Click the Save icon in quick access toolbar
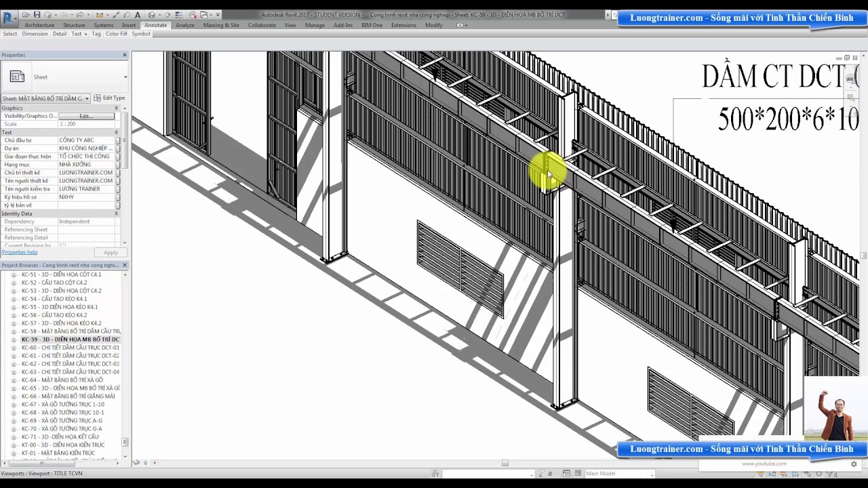Viewport: 868px width, 488px height. click(37, 15)
